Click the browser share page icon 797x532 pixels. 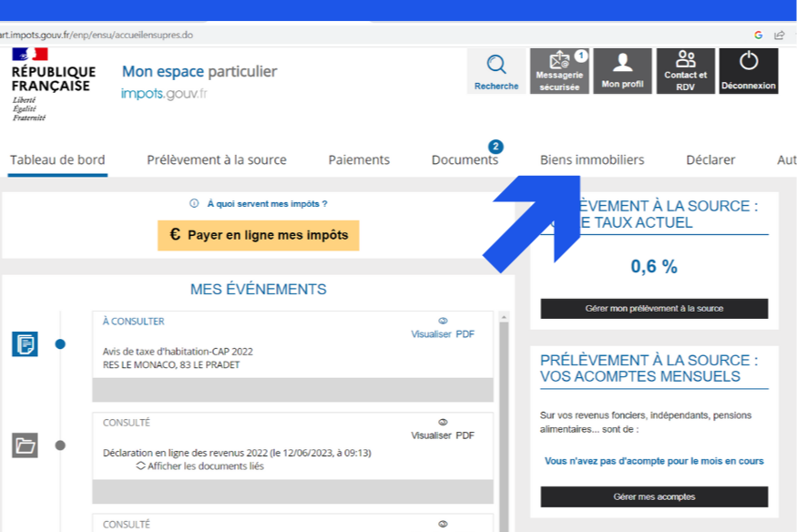(x=779, y=36)
